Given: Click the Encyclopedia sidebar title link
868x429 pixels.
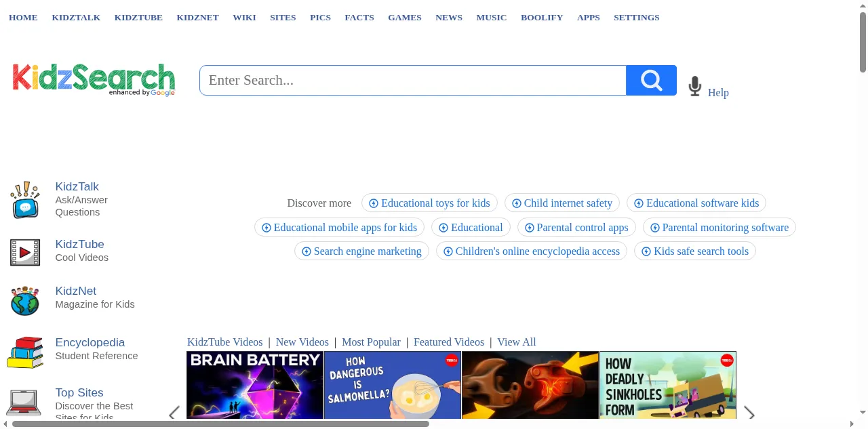Looking at the screenshot, I should point(90,343).
